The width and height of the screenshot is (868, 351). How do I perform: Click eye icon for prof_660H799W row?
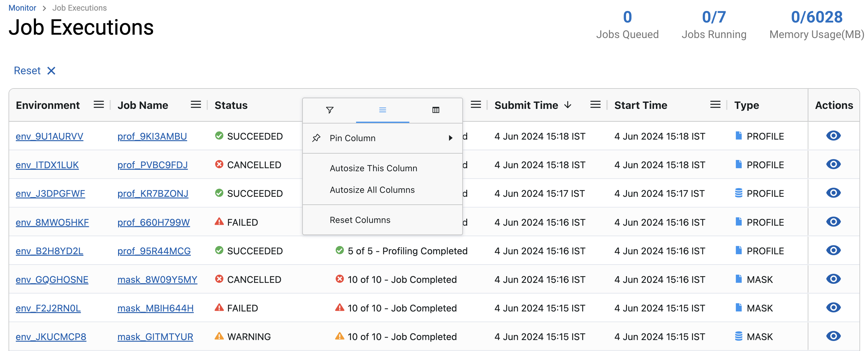[833, 222]
